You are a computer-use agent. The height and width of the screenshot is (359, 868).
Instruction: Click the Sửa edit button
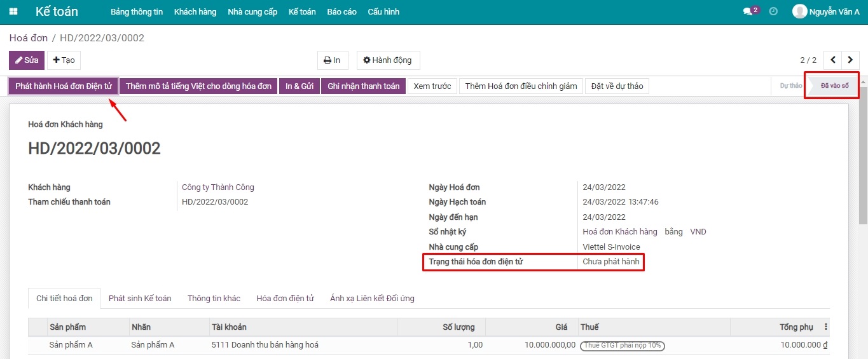[27, 60]
